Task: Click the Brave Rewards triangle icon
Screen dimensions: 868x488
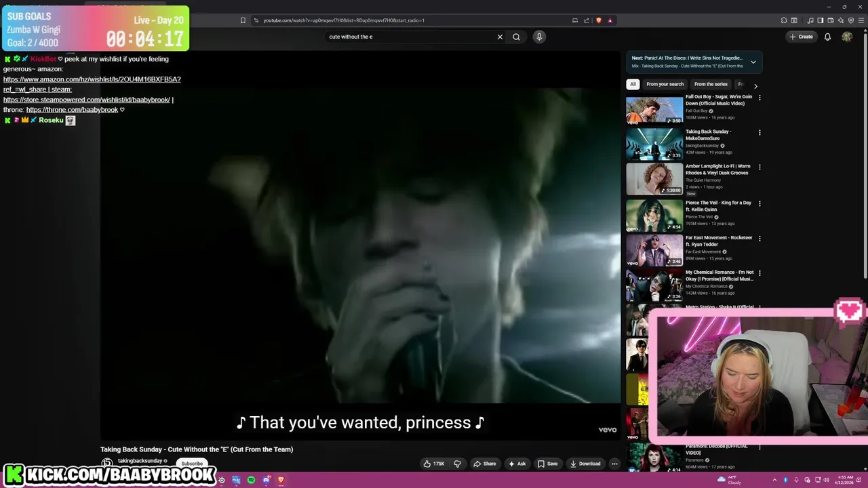Action: (x=610, y=20)
